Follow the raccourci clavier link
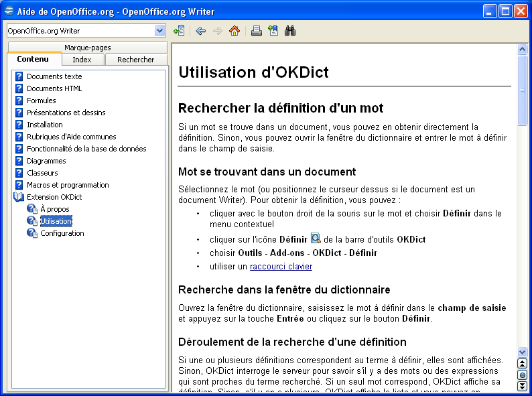The height and width of the screenshot is (396, 532). pyautogui.click(x=281, y=267)
